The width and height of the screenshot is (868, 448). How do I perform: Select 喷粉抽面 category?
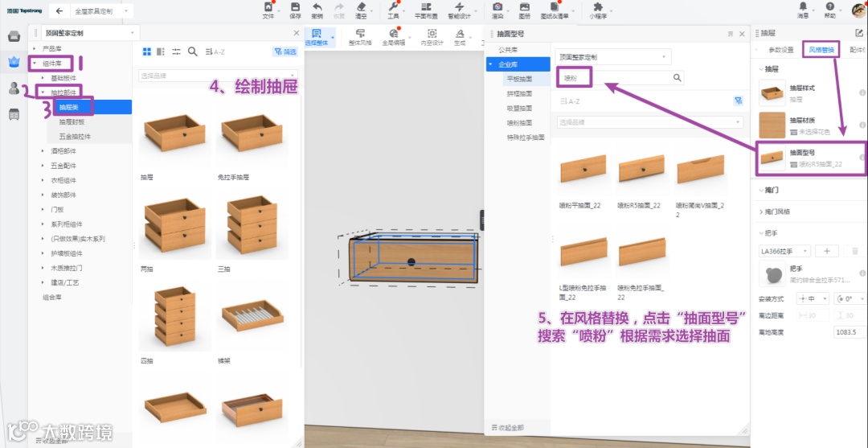[x=519, y=122]
